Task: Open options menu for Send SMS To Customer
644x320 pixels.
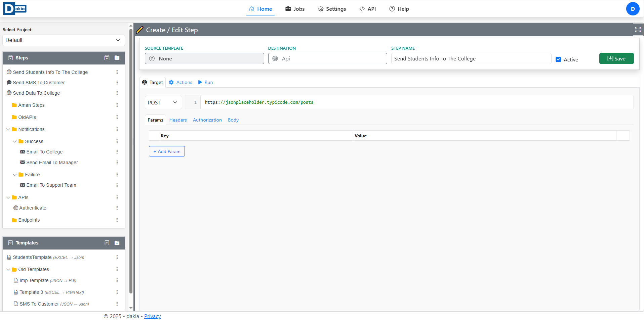Action: (117, 83)
